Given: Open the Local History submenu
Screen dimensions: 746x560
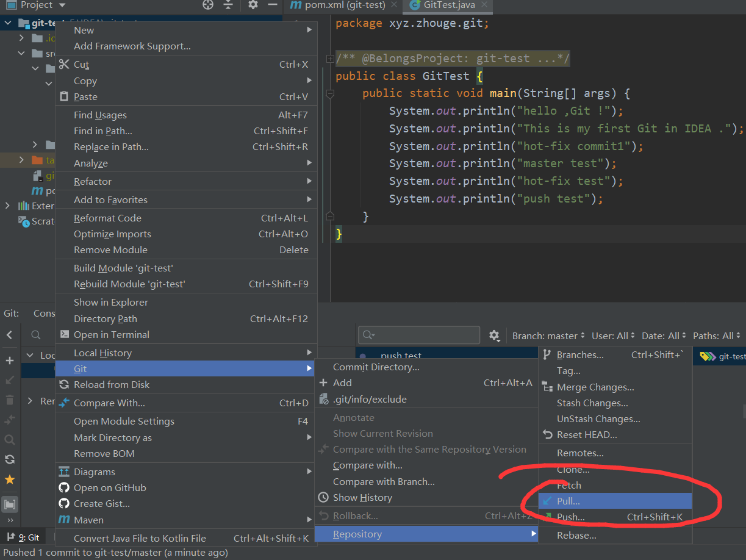Looking at the screenshot, I should coord(186,353).
